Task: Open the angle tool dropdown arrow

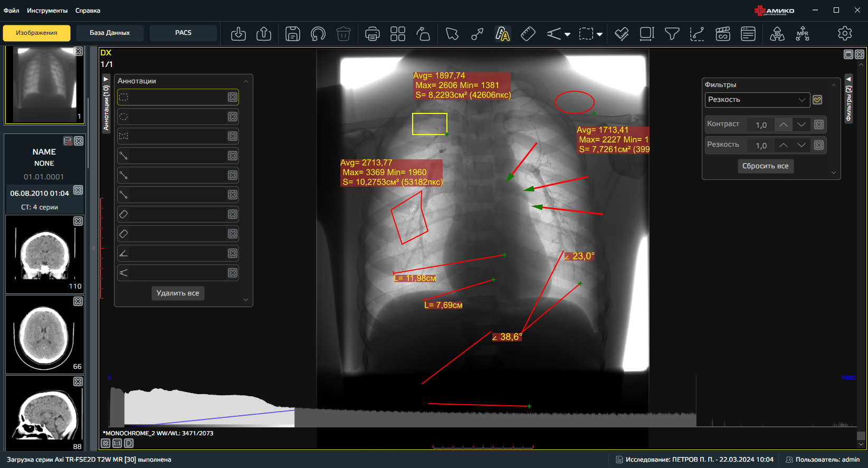Action: (567, 34)
